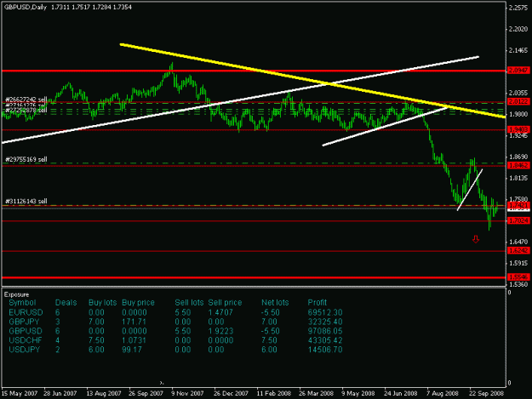Click the red 1.9403 price level tag

point(518,129)
